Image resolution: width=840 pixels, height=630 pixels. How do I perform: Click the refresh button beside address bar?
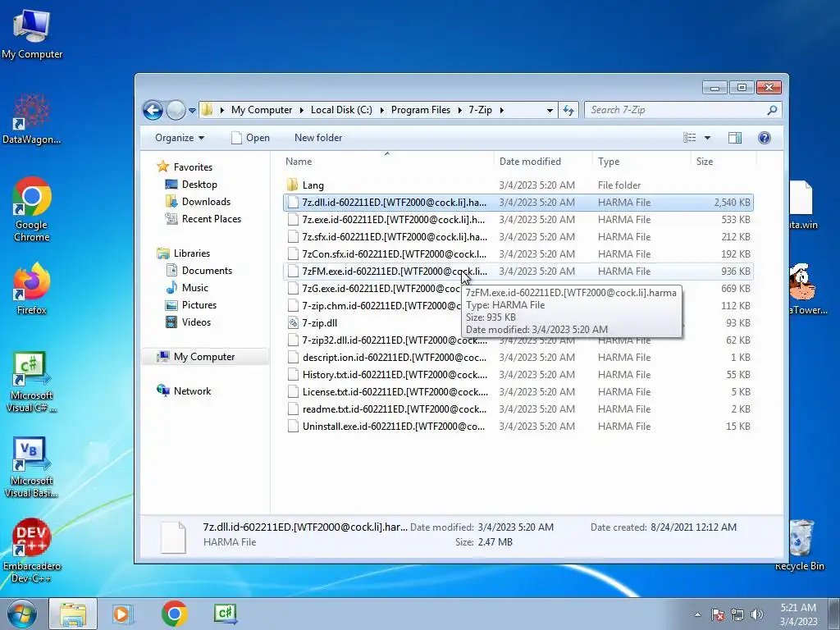[x=568, y=111]
